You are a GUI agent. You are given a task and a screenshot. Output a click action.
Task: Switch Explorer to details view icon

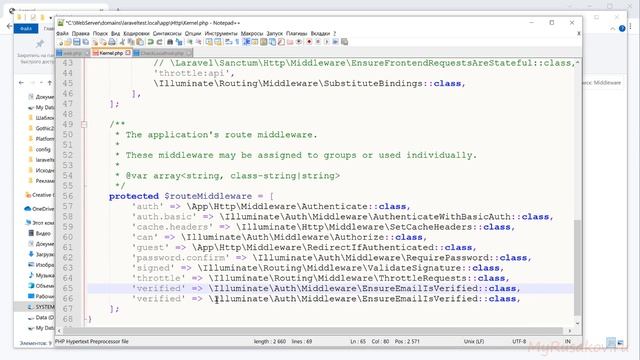[x=611, y=342]
